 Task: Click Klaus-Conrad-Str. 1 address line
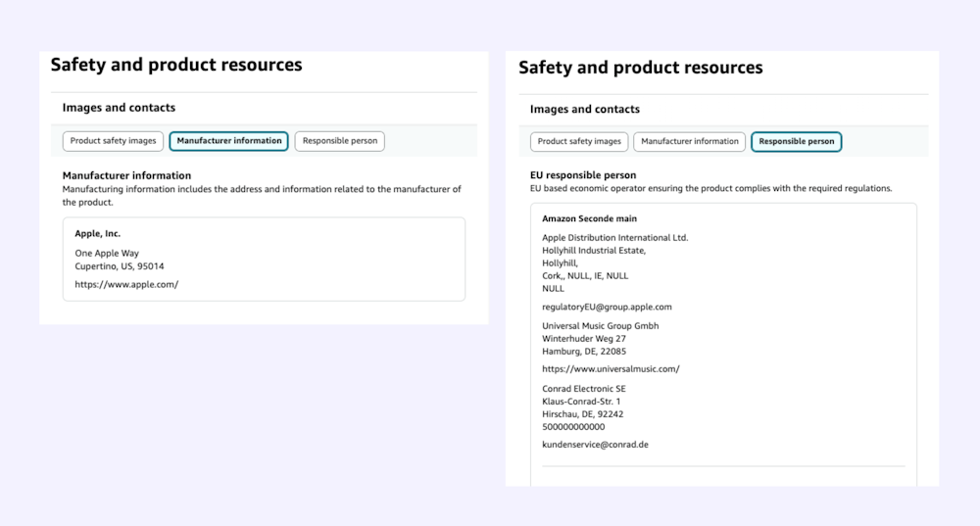[581, 401]
